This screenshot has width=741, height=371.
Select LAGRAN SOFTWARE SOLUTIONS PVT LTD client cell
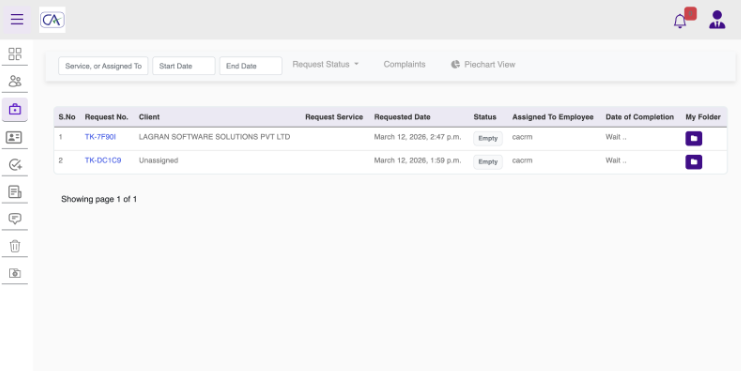click(215, 137)
